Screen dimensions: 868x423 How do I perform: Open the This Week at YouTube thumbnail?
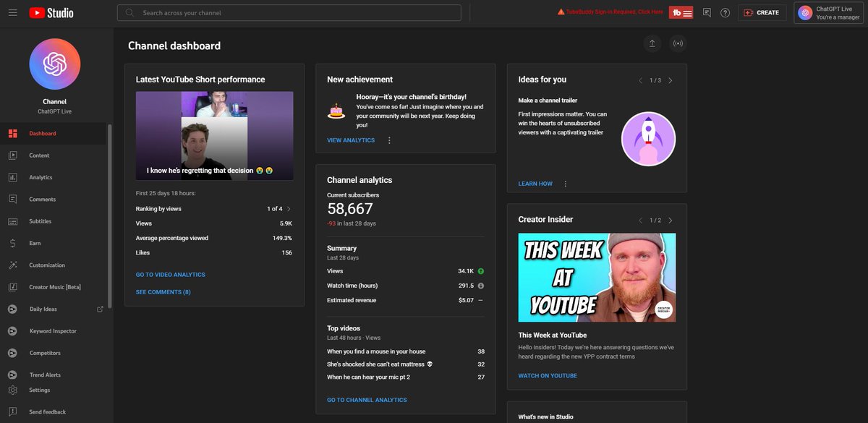(x=597, y=277)
